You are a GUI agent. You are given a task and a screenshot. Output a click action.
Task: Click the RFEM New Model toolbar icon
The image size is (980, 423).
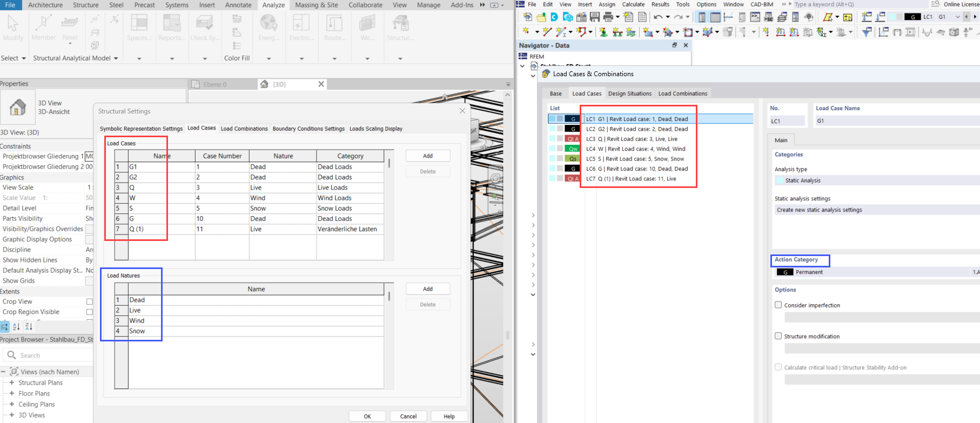click(x=528, y=17)
